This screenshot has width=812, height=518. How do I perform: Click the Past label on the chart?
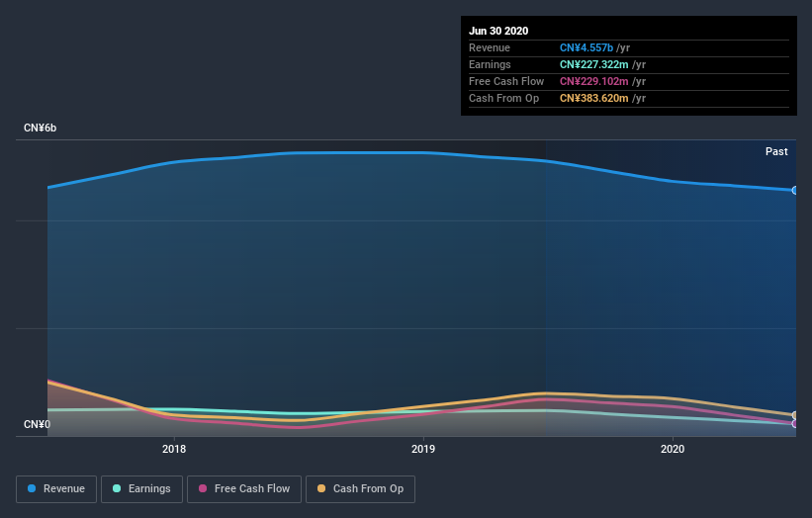(x=776, y=151)
